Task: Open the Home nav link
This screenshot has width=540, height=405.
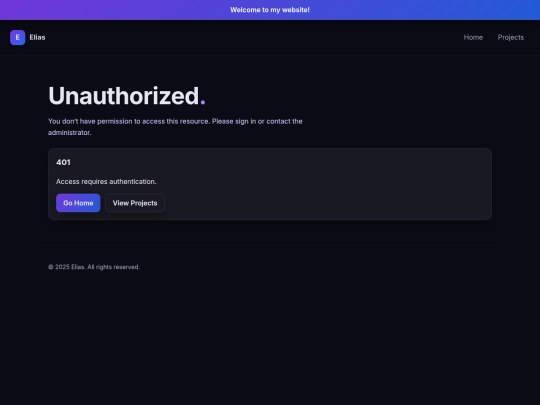Action: coord(473,38)
